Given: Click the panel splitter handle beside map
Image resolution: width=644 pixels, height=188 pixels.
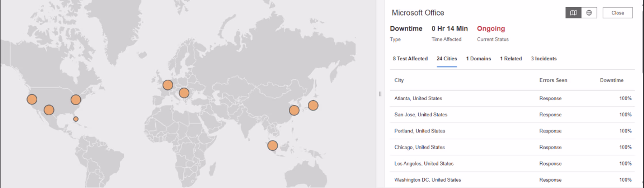Looking at the screenshot, I should pos(380,94).
